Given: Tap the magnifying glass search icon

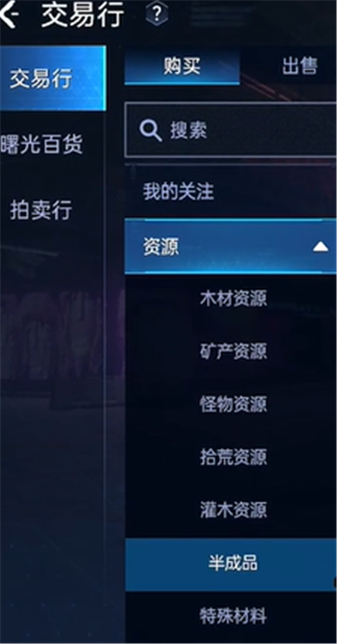Looking at the screenshot, I should point(150,131).
